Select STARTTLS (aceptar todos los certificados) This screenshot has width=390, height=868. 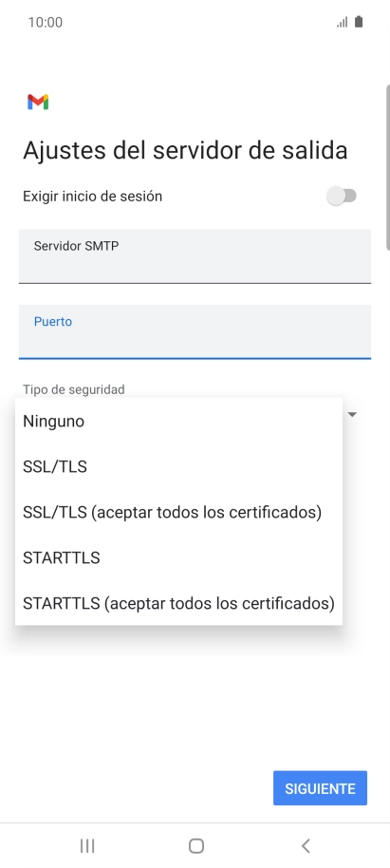(x=178, y=603)
